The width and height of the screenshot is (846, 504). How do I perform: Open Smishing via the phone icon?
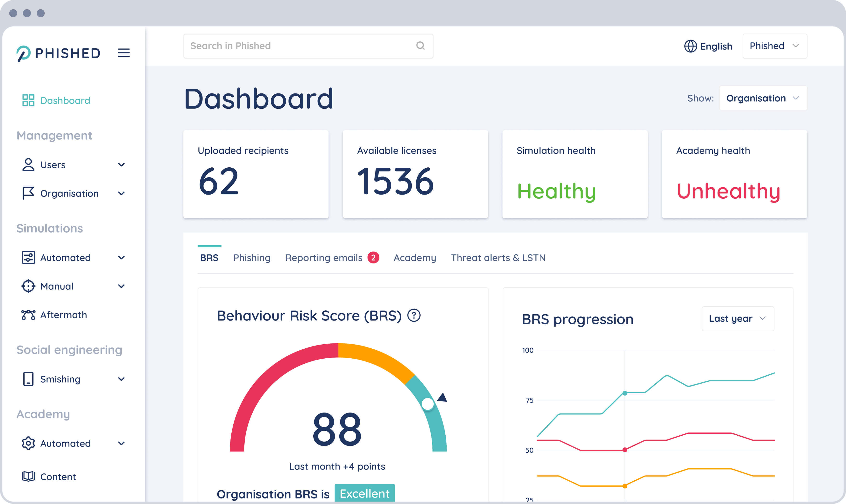28,379
